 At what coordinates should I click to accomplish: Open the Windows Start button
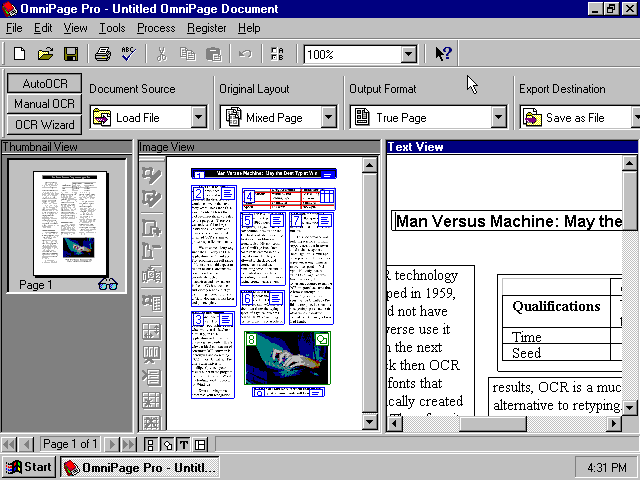29,467
